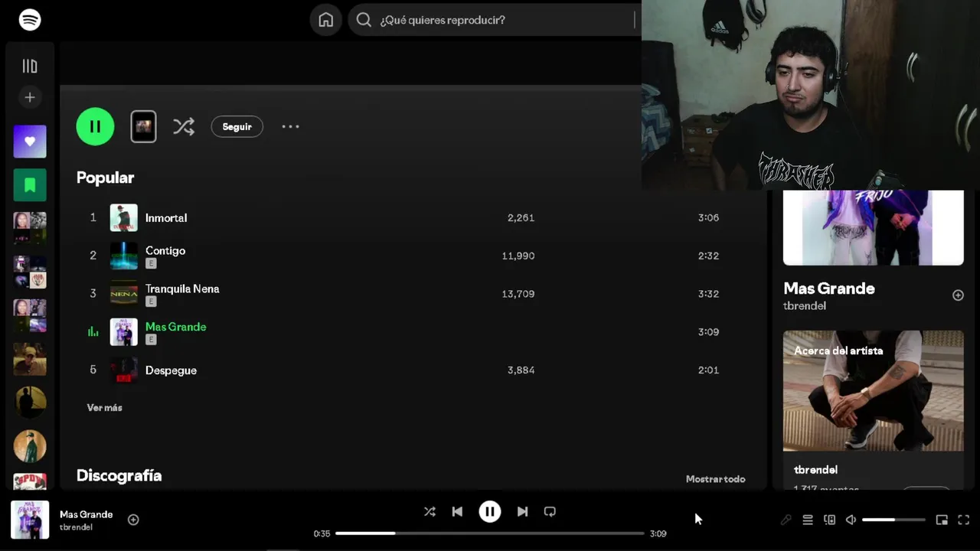Click total time 3:09 in player bar
Image resolution: width=980 pixels, height=551 pixels.
658,534
